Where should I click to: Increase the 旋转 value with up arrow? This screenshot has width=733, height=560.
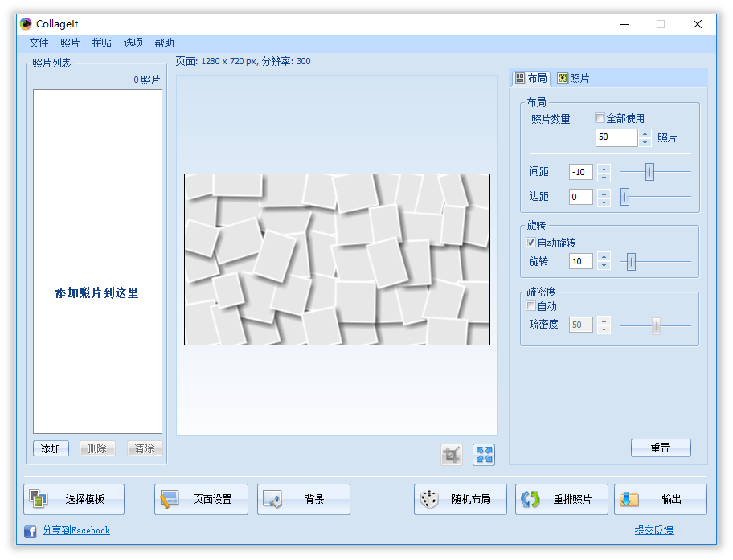click(604, 257)
